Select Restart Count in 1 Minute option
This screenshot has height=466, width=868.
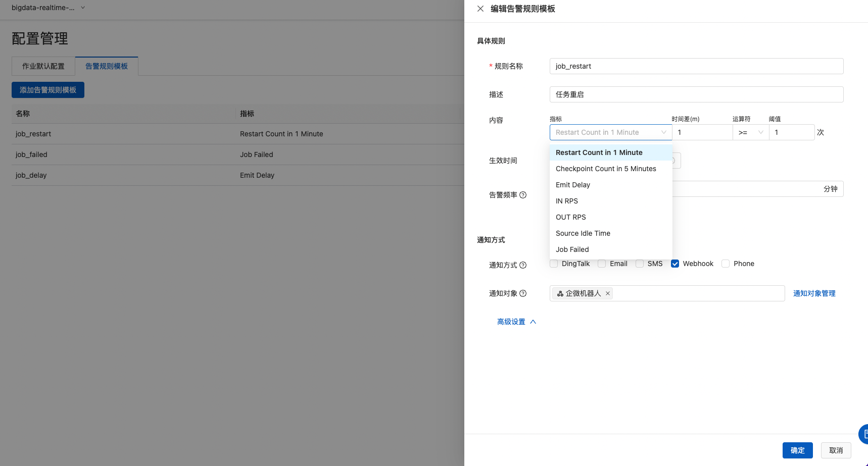[x=611, y=152]
